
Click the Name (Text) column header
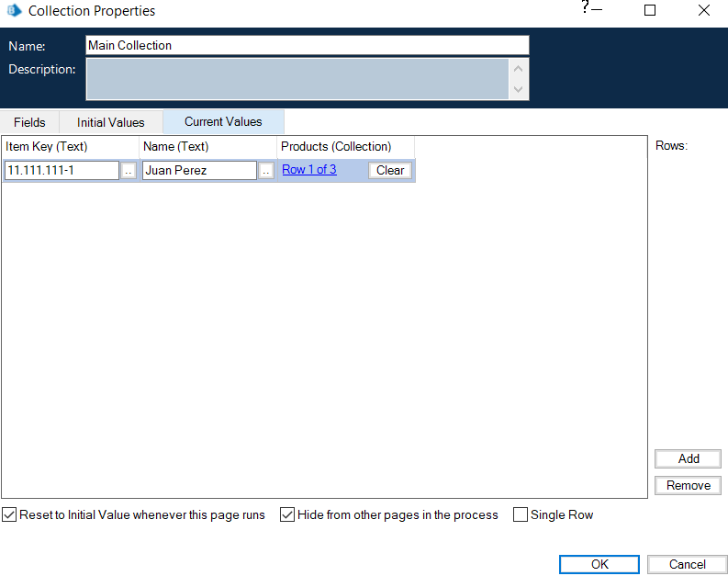coord(208,147)
